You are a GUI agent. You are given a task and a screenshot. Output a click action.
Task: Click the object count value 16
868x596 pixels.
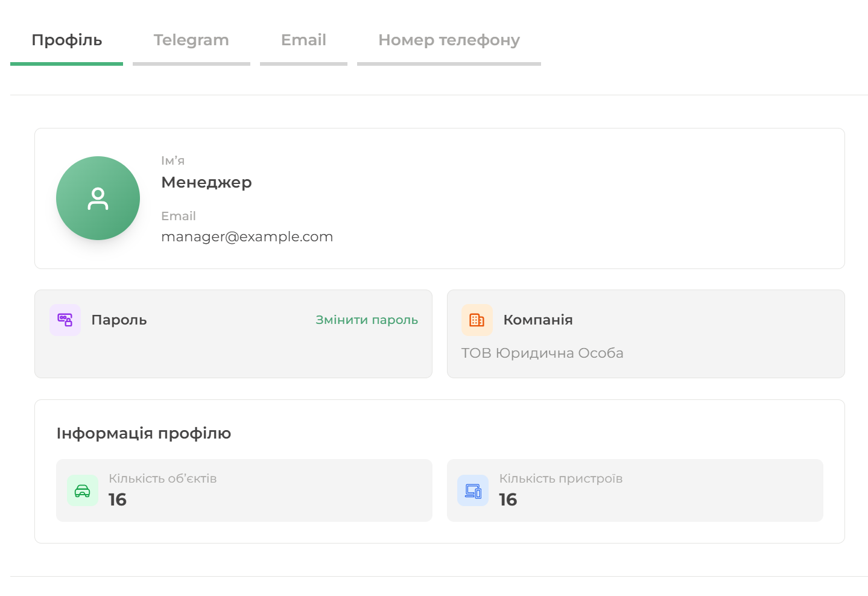click(x=118, y=499)
